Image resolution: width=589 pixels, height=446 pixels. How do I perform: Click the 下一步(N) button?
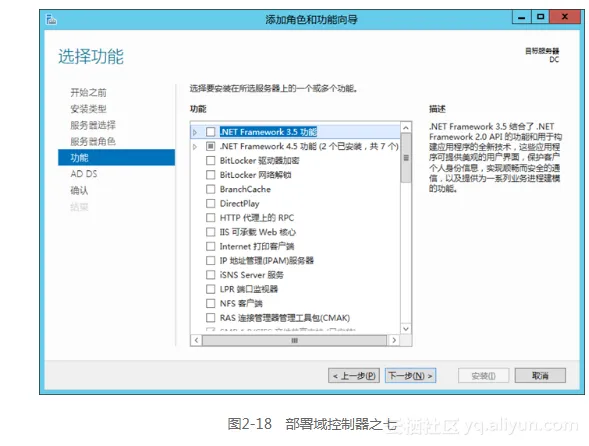pos(410,375)
